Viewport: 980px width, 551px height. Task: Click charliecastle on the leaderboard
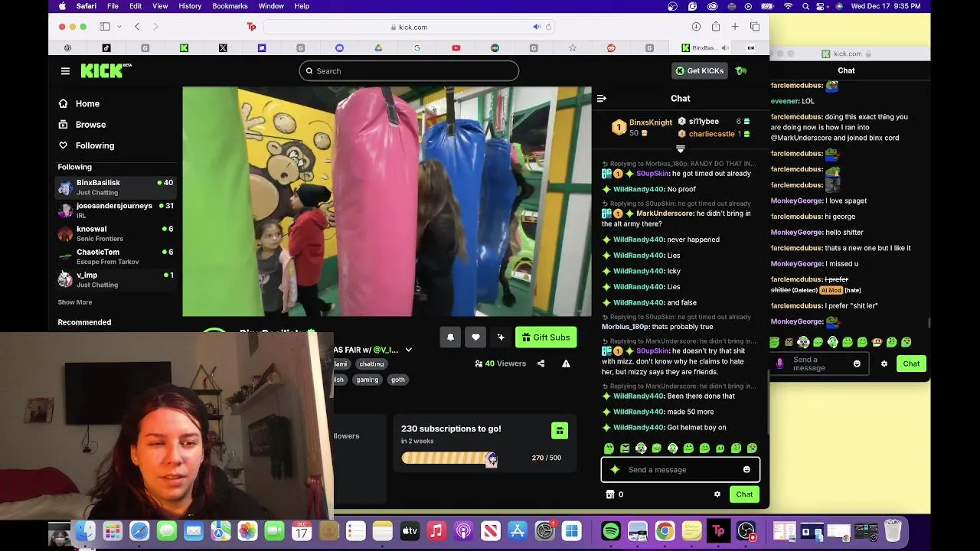tap(712, 134)
